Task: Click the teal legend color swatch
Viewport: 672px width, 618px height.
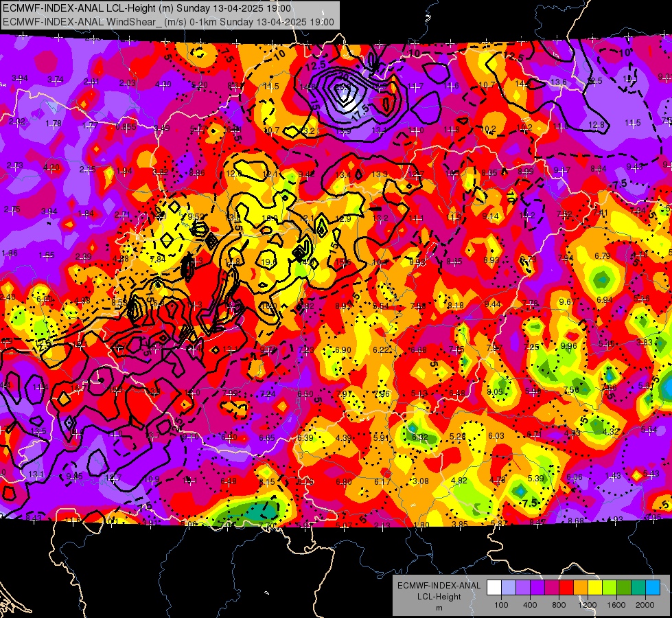Action: click(x=638, y=588)
